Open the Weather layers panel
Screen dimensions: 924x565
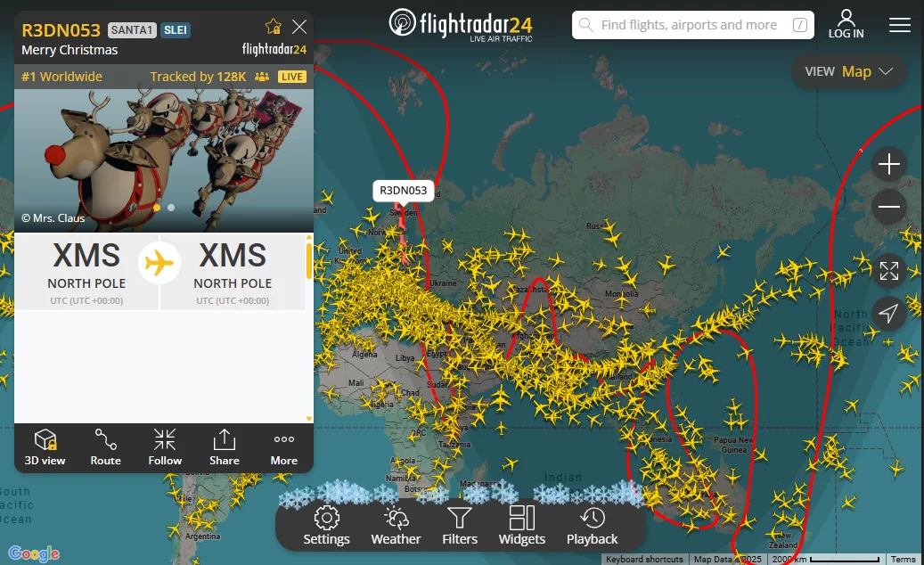[x=396, y=526]
